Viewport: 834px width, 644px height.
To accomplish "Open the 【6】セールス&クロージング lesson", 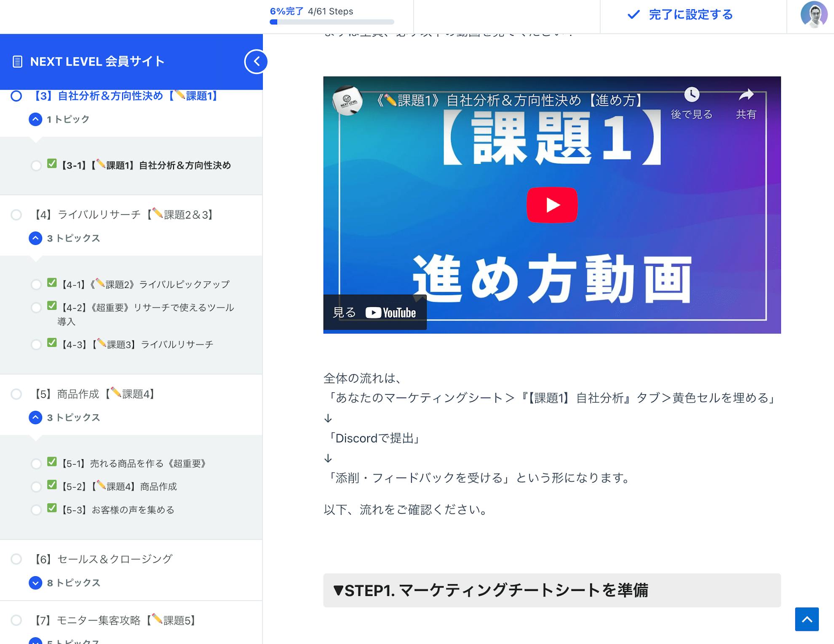I will pos(104,559).
